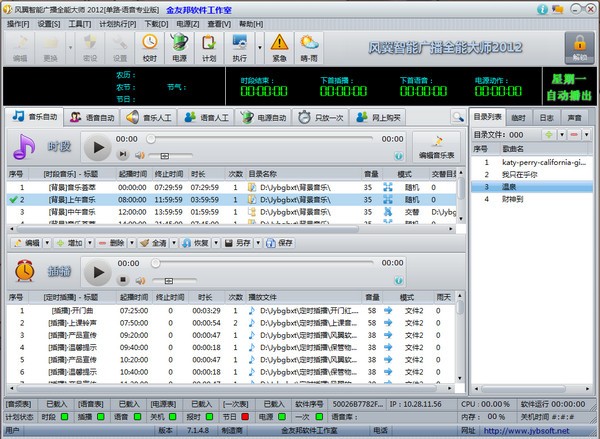The width and height of the screenshot is (600, 439).
Task: Open the 电源 power toolbar button
Action: [179, 48]
